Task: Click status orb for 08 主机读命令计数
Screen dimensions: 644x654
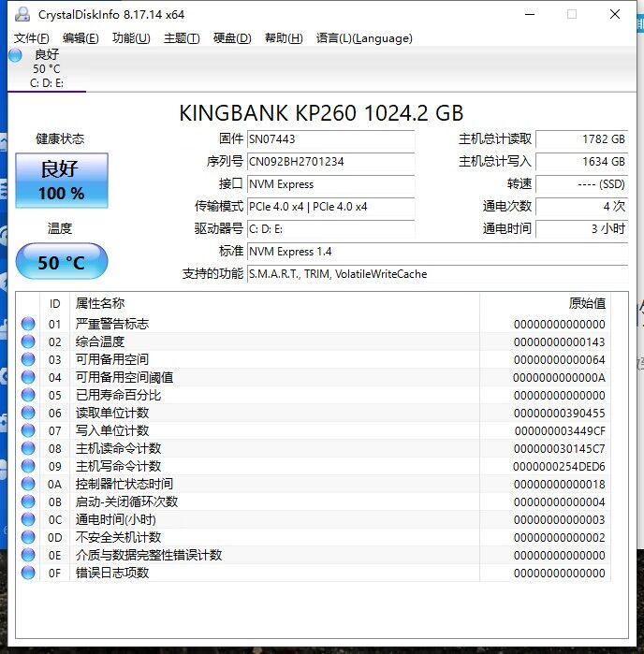Action: point(28,448)
